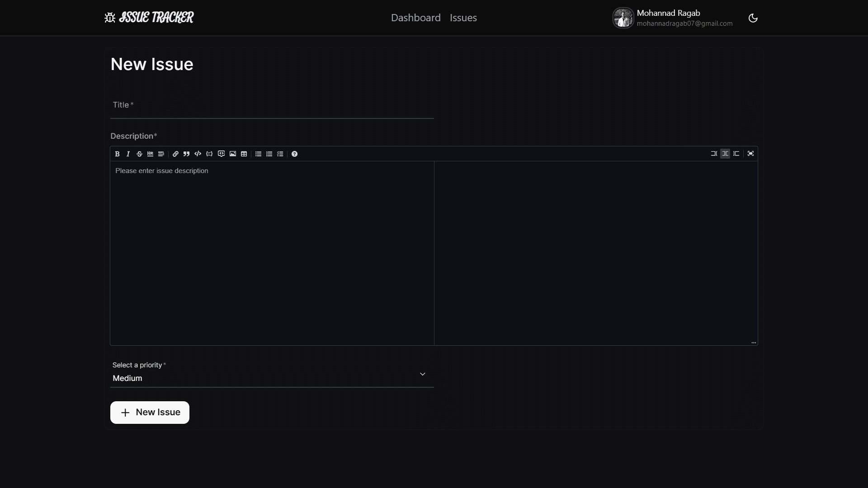
Task: Switch editor to live split mode
Action: click(725, 154)
